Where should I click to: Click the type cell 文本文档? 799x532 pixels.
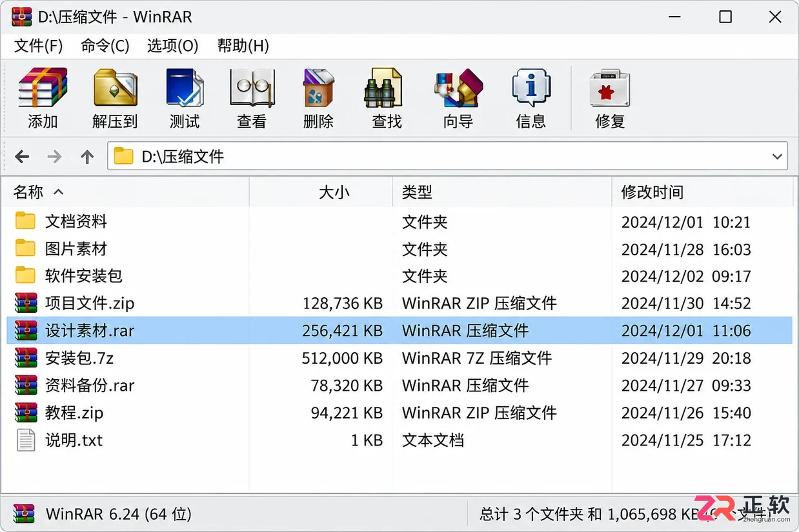tap(433, 440)
